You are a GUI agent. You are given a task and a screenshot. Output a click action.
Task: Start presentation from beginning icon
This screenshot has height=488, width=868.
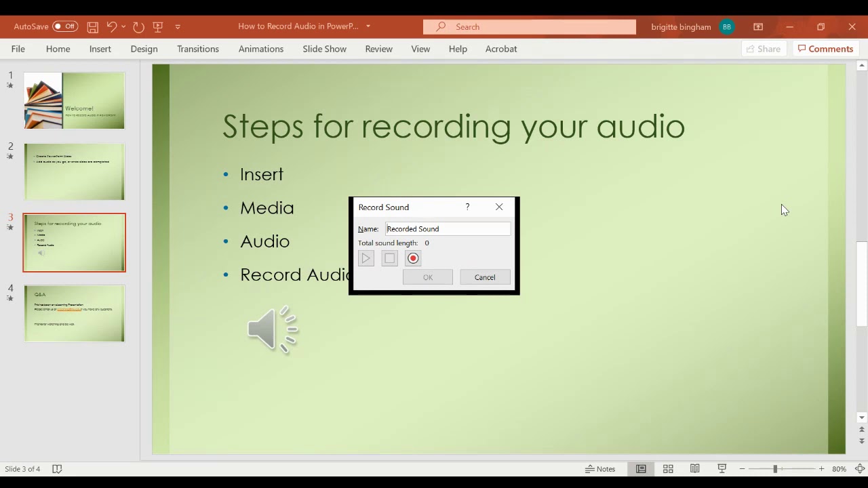click(x=158, y=27)
